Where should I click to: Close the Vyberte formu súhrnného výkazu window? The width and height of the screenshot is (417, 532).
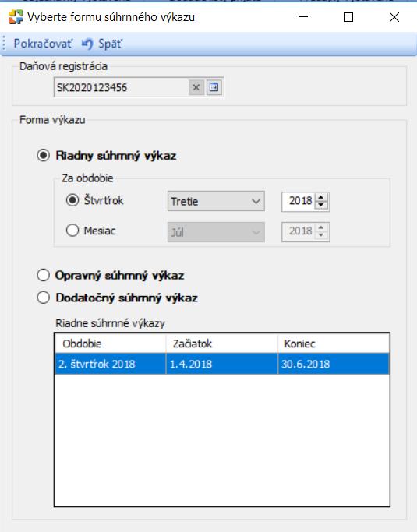(394, 17)
